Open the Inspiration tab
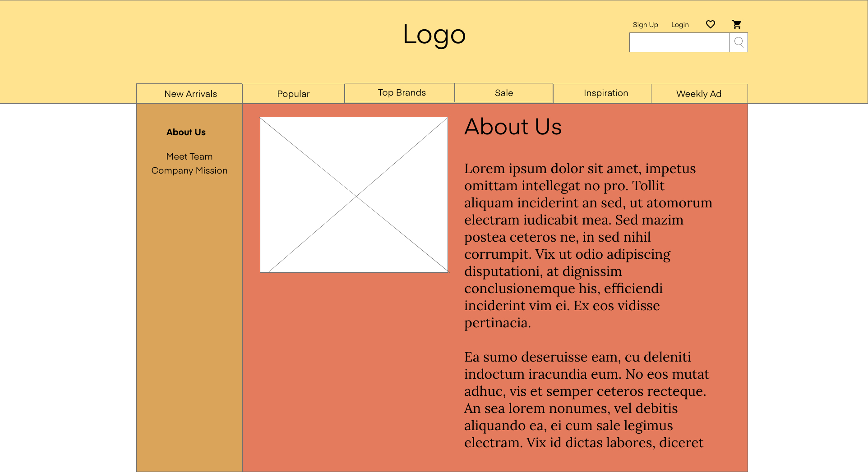 pyautogui.click(x=605, y=93)
